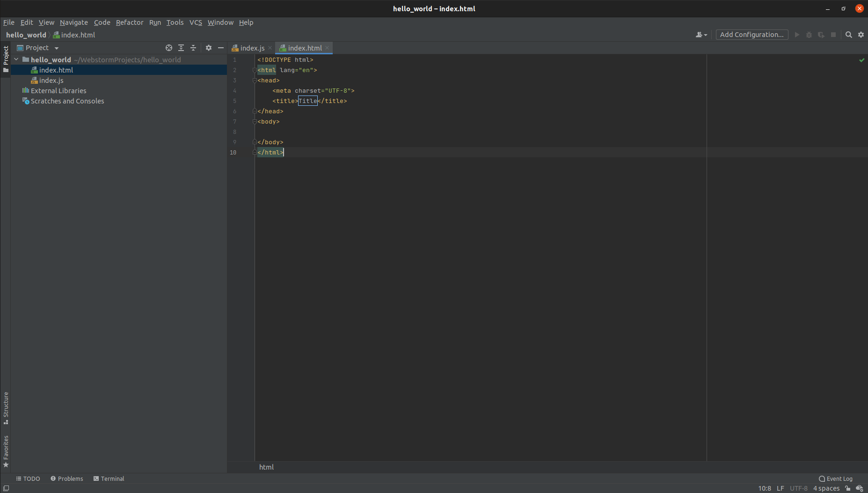Collapse All in the Project panel toolbar
868x493 pixels.
pos(193,47)
